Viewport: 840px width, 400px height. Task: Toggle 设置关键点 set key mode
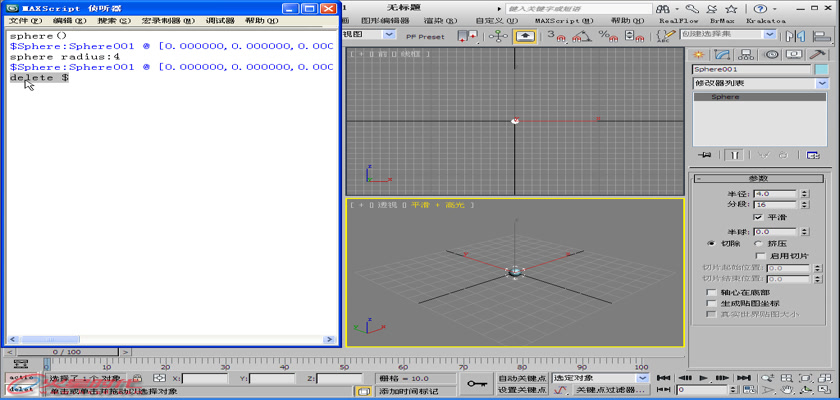tap(521, 390)
